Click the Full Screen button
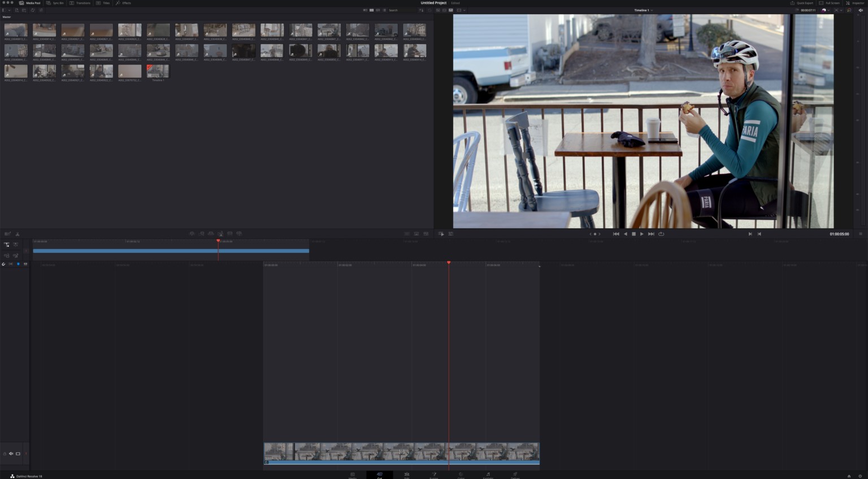This screenshot has height=479, width=868. coord(830,3)
